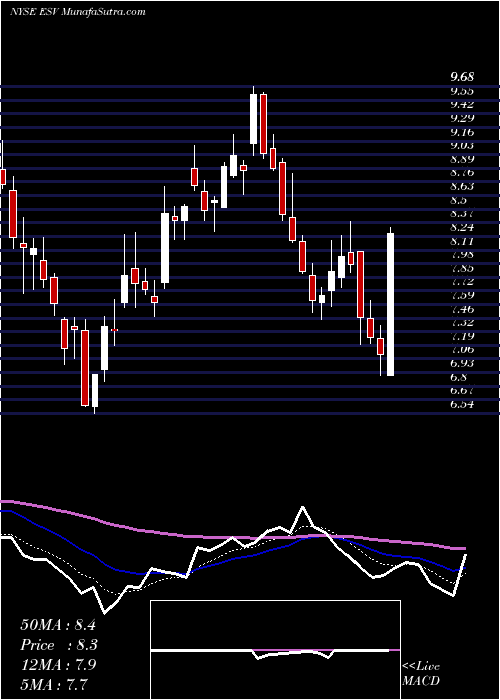The width and height of the screenshot is (500, 700).
Task: Click the 8.76 price axis label
Action: click(x=462, y=172)
